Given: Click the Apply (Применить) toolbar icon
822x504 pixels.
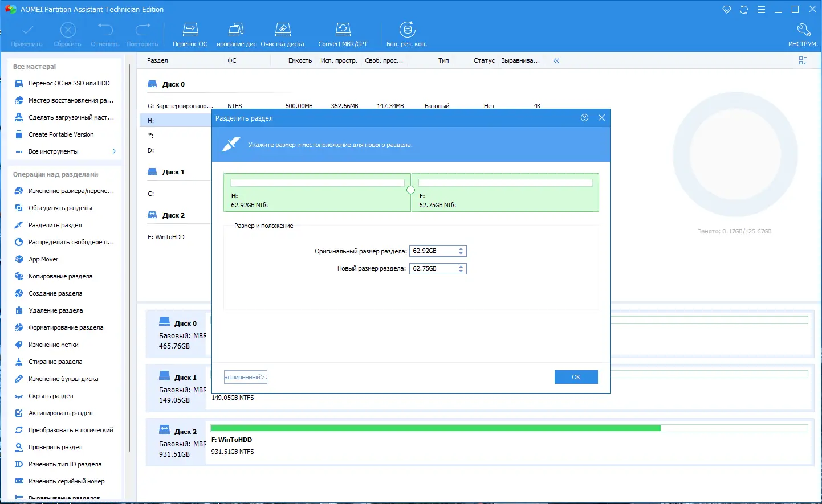Looking at the screenshot, I should pyautogui.click(x=27, y=35).
